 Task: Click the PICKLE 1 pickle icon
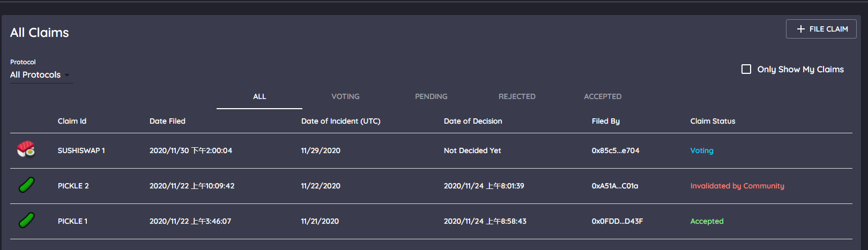coord(26,220)
